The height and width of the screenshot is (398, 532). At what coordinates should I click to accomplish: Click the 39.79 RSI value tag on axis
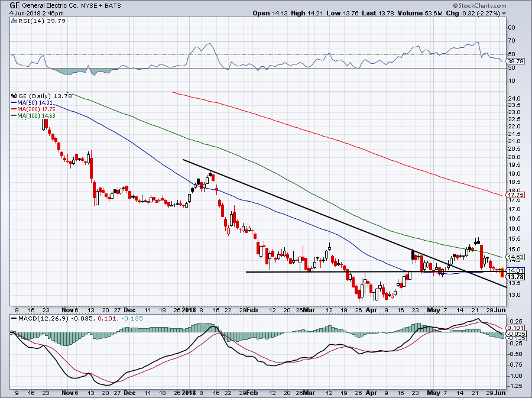pyautogui.click(x=515, y=62)
